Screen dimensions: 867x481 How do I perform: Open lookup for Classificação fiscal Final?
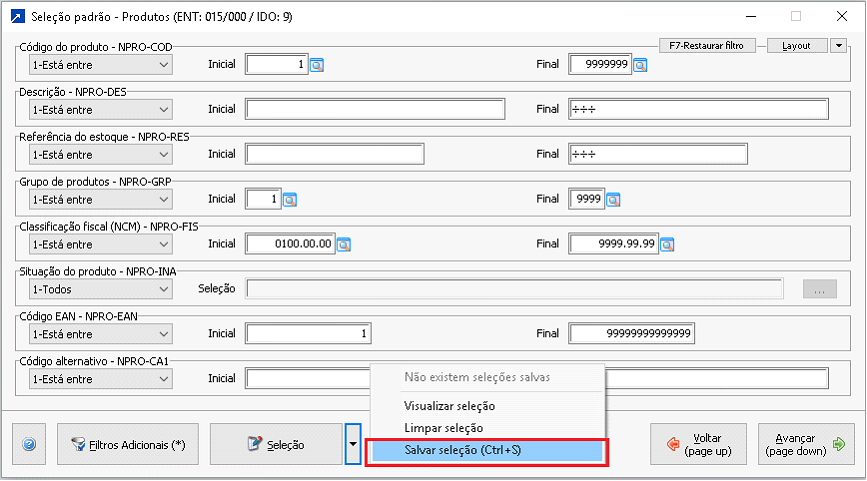667,244
